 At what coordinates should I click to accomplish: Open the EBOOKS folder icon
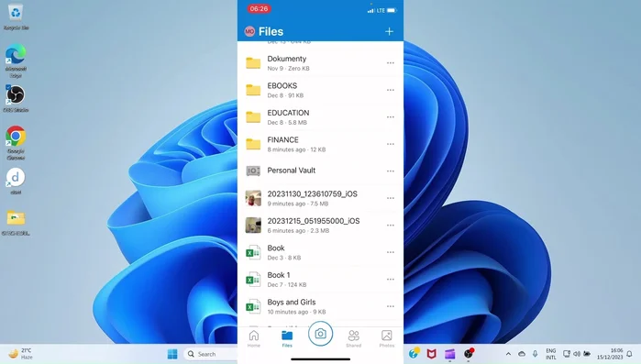point(253,90)
